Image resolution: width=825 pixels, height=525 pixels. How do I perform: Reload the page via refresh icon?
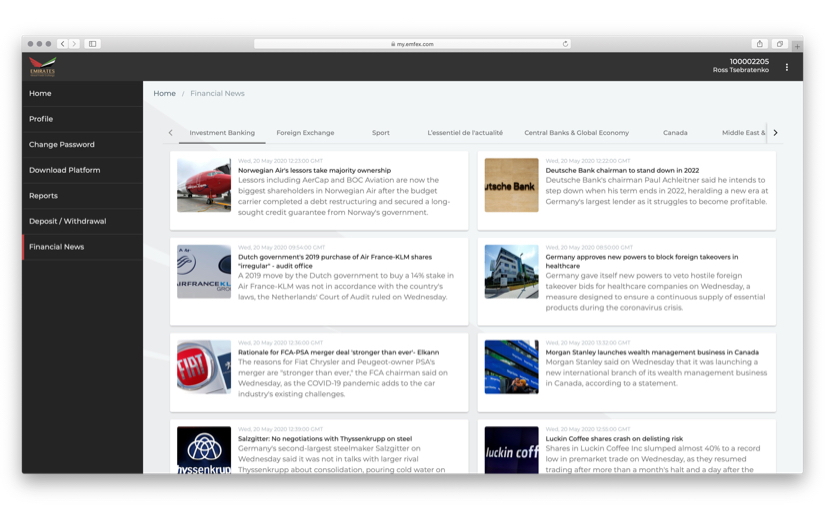(565, 44)
